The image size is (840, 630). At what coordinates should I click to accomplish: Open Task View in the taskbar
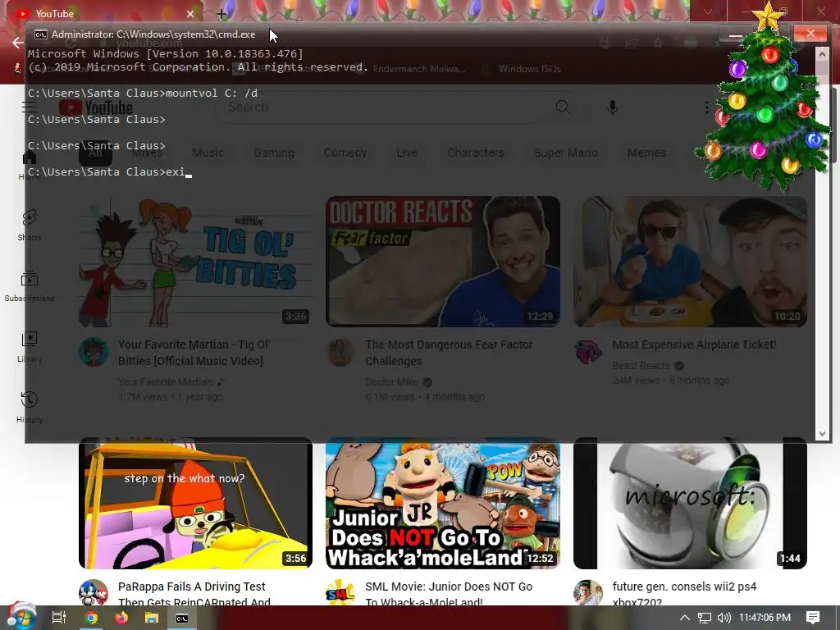click(58, 618)
